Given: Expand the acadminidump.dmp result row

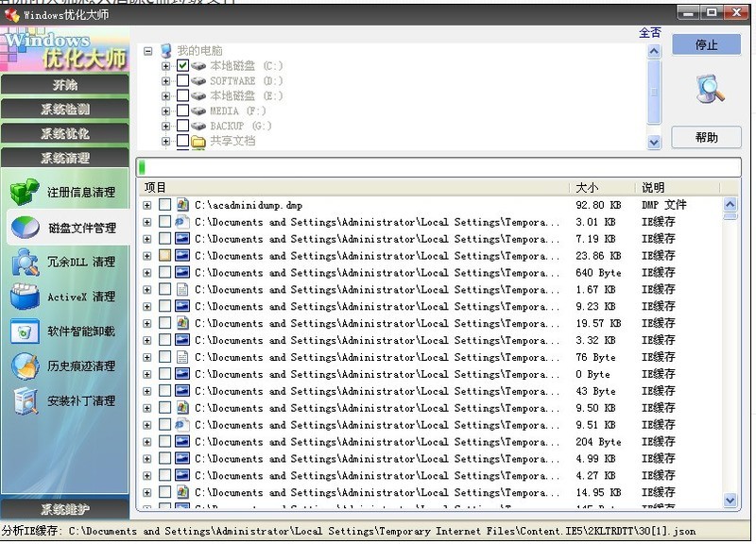Looking at the screenshot, I should click(x=146, y=205).
